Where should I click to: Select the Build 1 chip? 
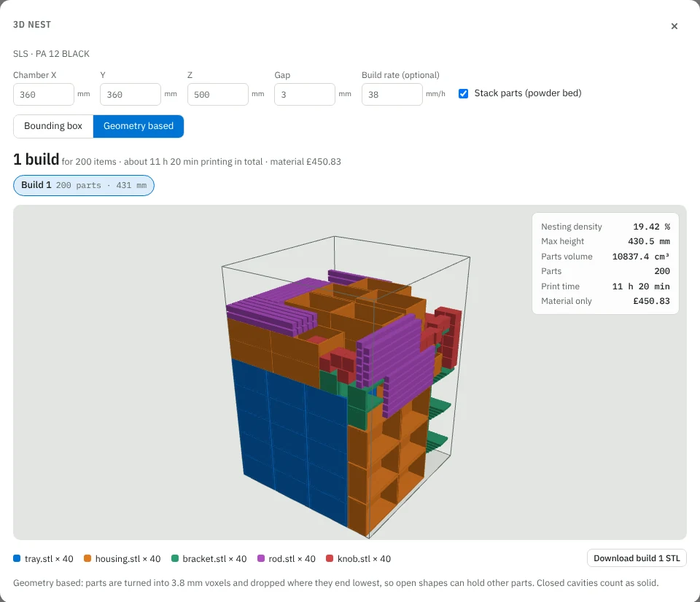pos(83,185)
